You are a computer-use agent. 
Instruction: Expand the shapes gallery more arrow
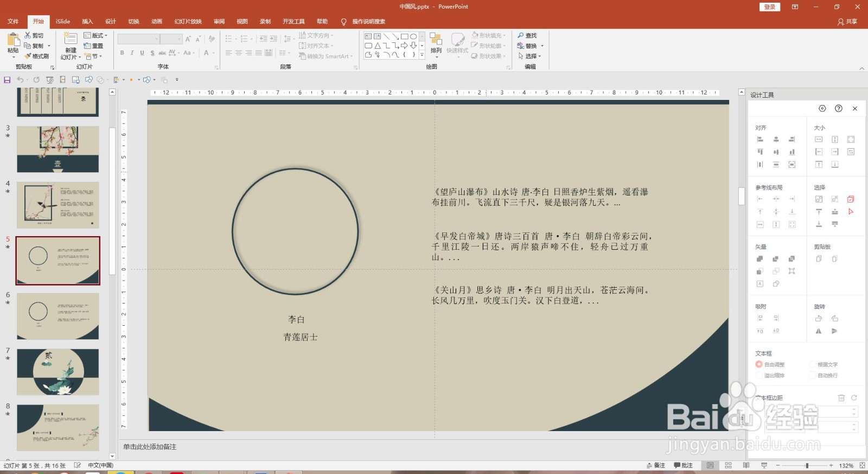coord(422,55)
